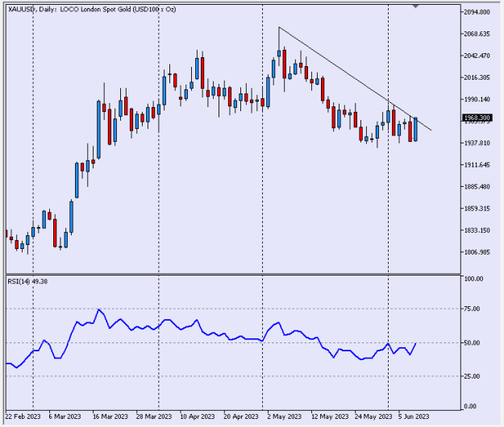
Task: Select the blue RSI indicator line
Action: pyautogui.click(x=210, y=338)
